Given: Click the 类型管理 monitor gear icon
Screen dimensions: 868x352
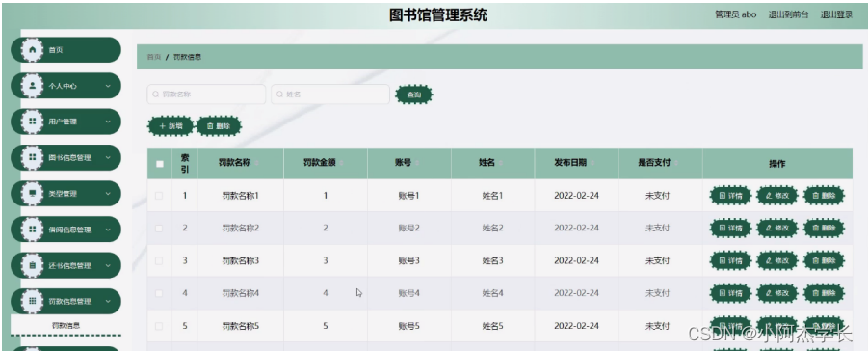Looking at the screenshot, I should [x=32, y=194].
